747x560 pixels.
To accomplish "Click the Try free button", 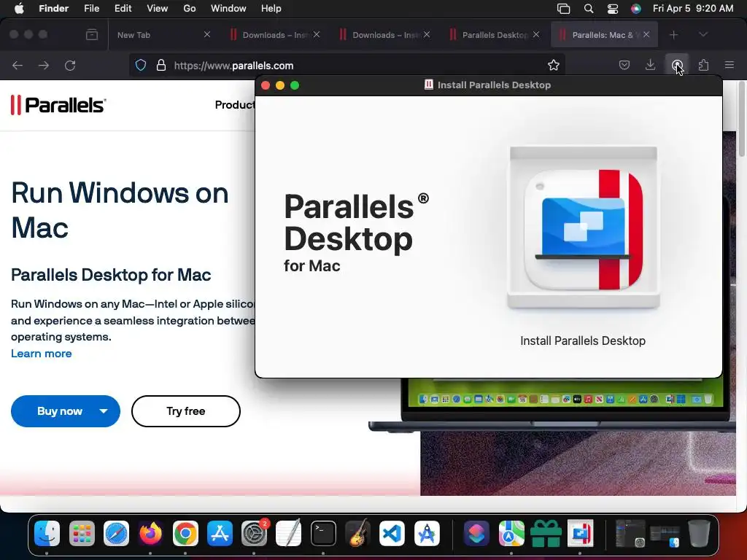I will [186, 411].
